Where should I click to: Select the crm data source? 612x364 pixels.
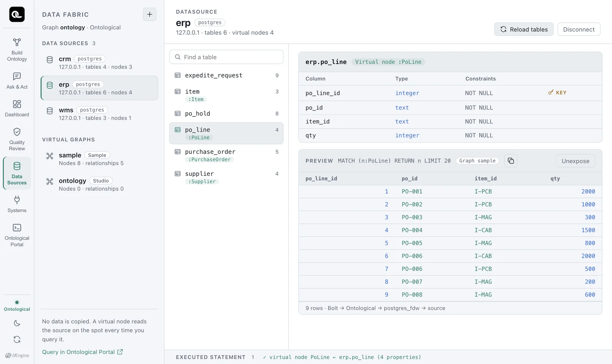point(99,63)
